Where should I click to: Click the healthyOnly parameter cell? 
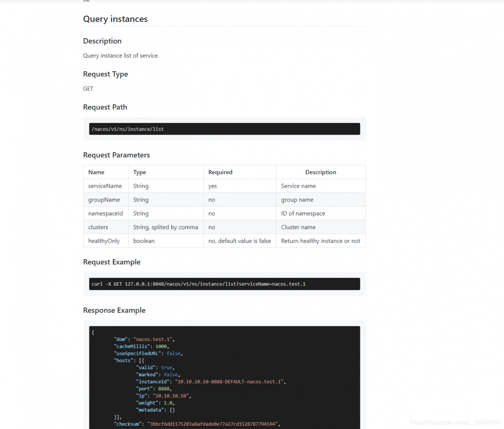pyautogui.click(x=104, y=241)
